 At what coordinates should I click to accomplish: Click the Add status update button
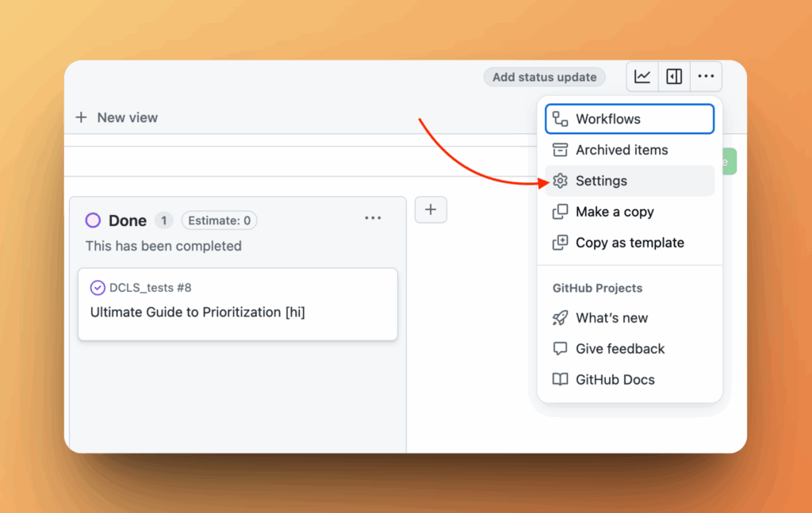pos(544,77)
